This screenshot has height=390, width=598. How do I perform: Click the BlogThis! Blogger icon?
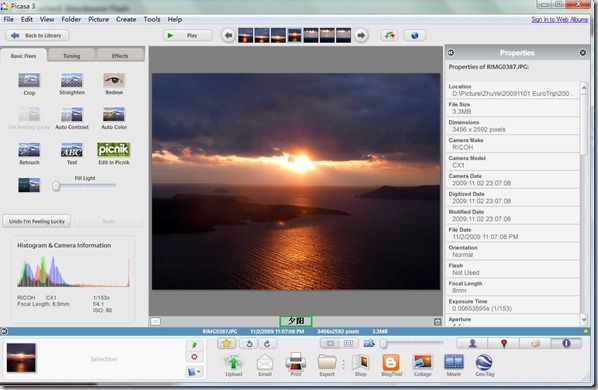pos(391,362)
